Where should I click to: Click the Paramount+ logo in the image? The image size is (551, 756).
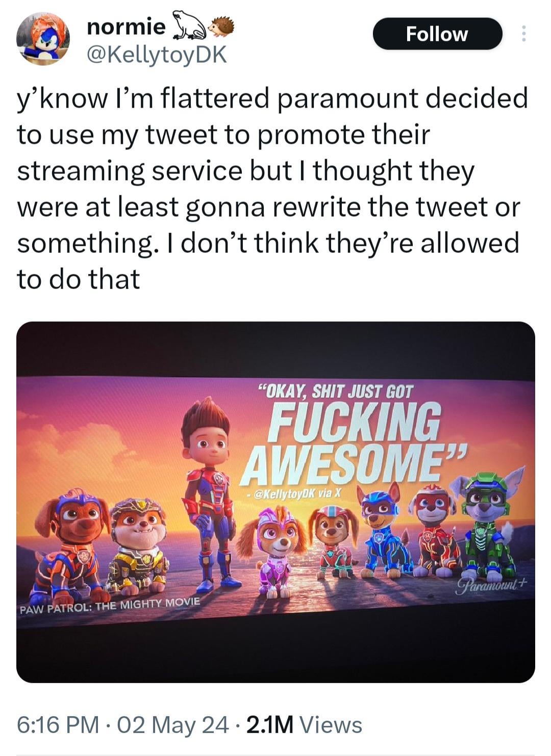(490, 584)
